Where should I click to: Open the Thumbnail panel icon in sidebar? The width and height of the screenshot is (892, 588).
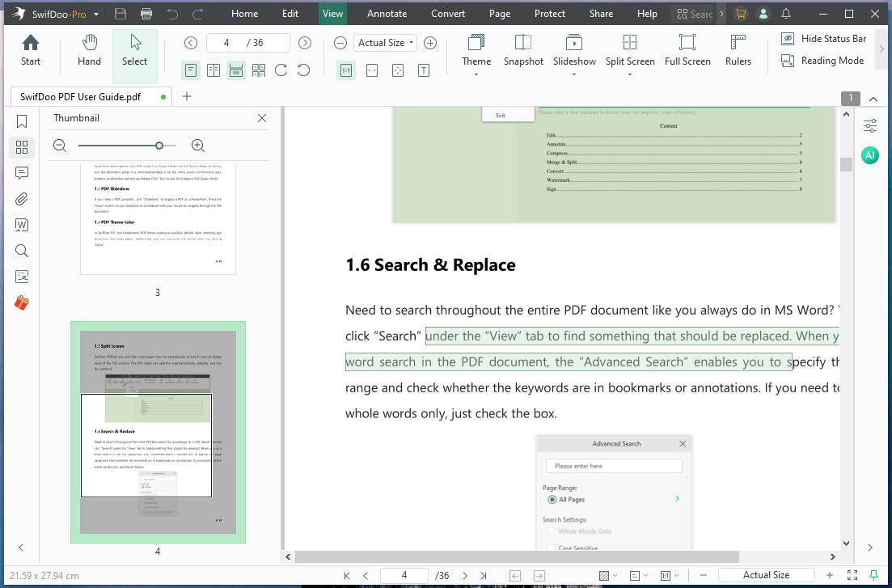[21, 147]
